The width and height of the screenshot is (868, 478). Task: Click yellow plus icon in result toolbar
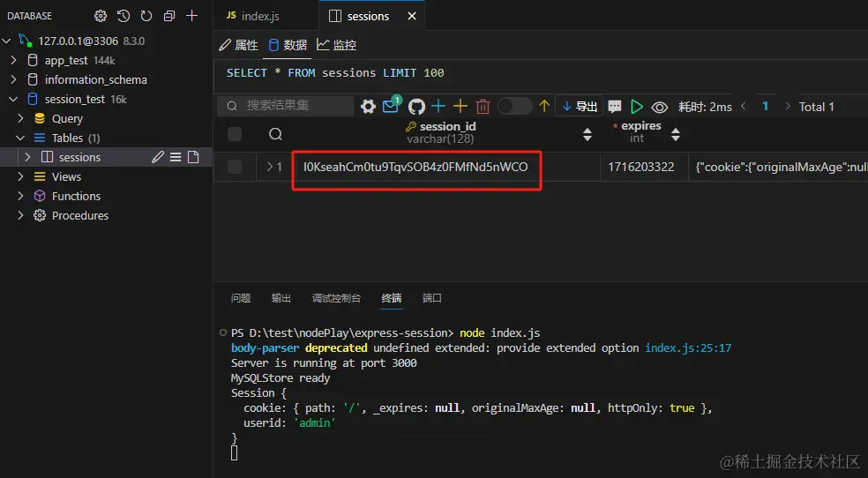[460, 106]
